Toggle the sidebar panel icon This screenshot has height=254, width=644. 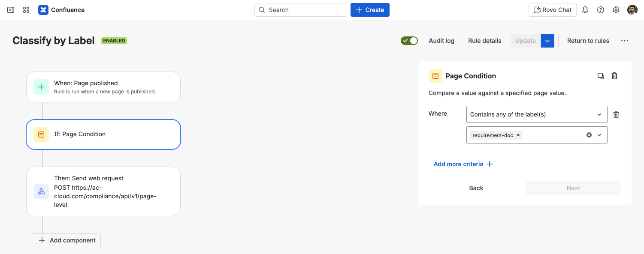pyautogui.click(x=11, y=10)
